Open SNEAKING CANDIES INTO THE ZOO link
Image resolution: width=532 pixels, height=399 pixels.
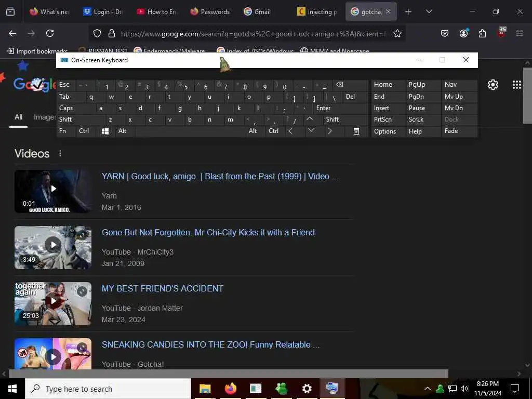(x=210, y=344)
